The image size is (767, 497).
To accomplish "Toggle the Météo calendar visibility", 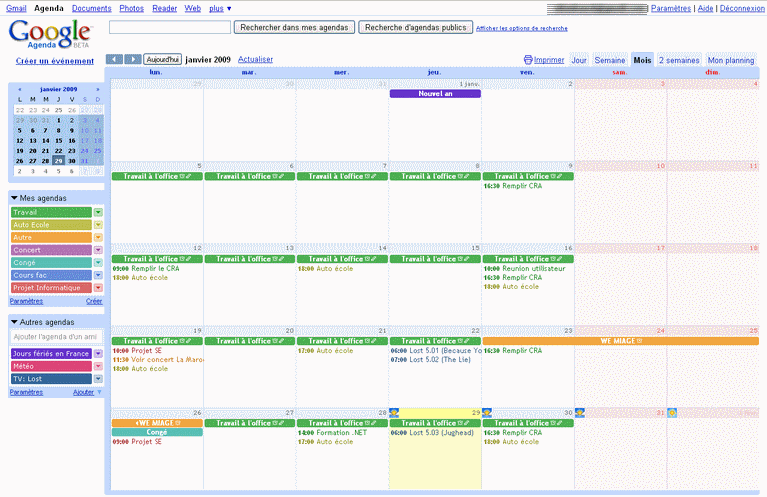I will coord(51,366).
